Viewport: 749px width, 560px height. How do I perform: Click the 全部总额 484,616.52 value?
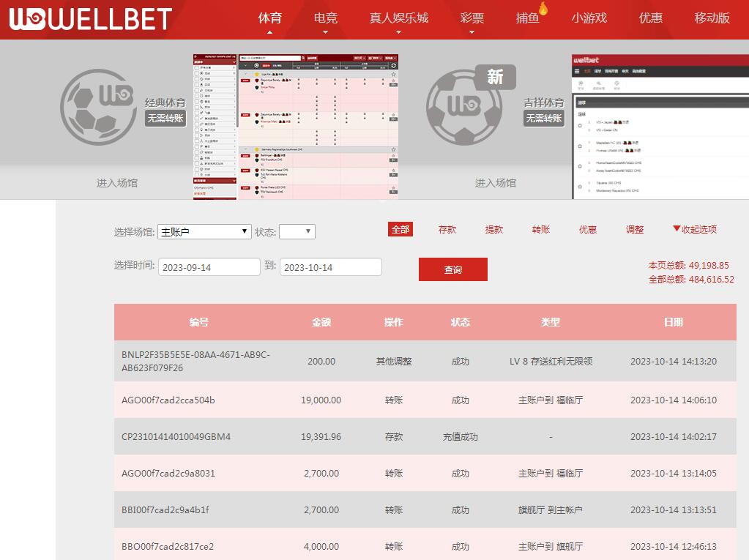tap(711, 280)
